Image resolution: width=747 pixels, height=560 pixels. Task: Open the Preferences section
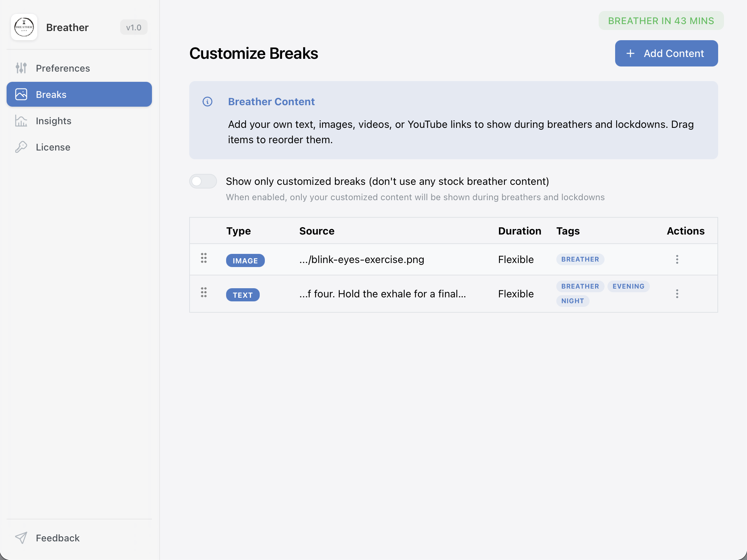coord(63,68)
